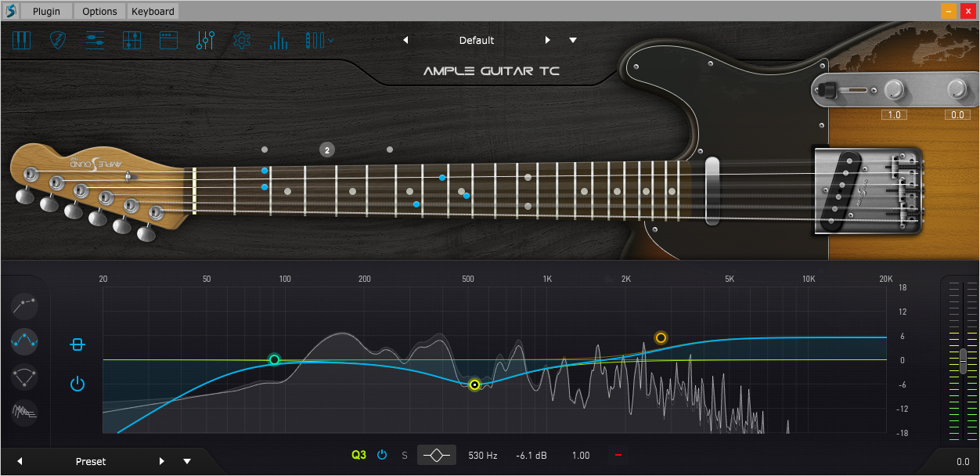This screenshot has height=476, width=980.
Task: Select the green EQ node near 100 Hz
Action: tap(274, 359)
